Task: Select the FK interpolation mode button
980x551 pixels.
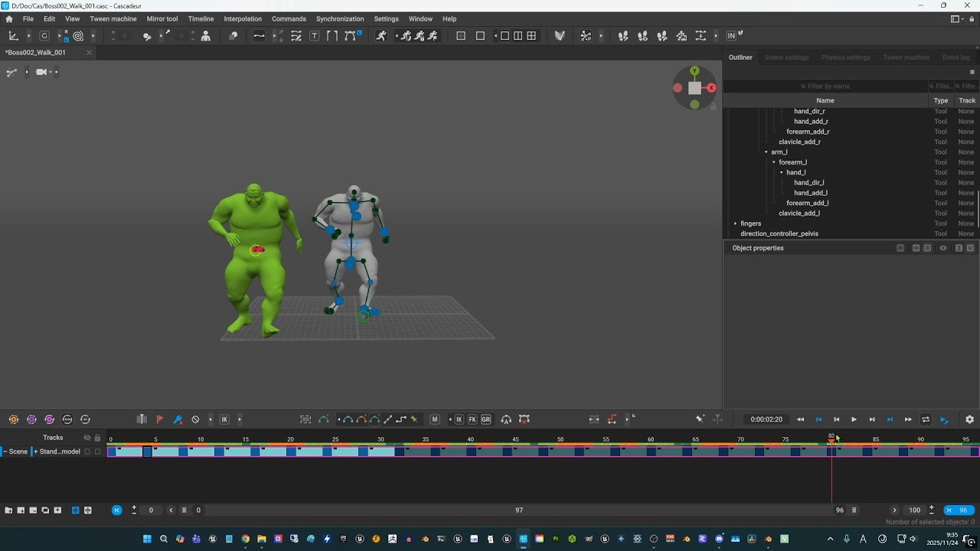Action: tap(472, 419)
